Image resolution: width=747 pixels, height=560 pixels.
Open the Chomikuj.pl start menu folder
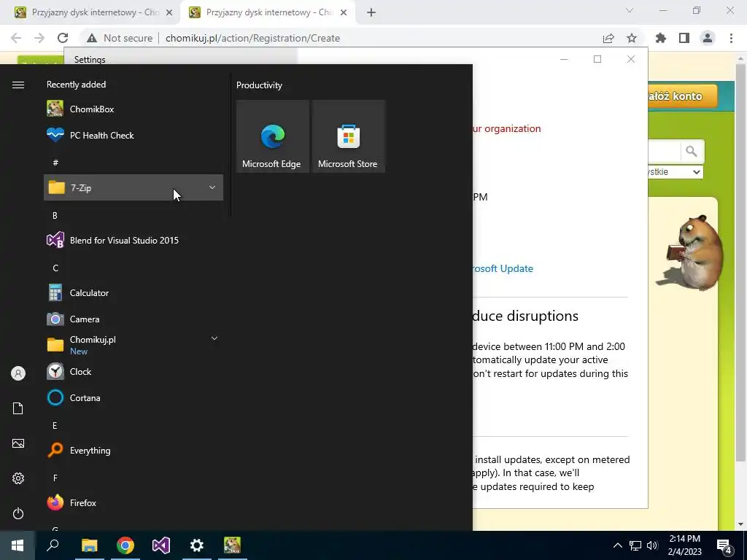pyautogui.click(x=133, y=345)
